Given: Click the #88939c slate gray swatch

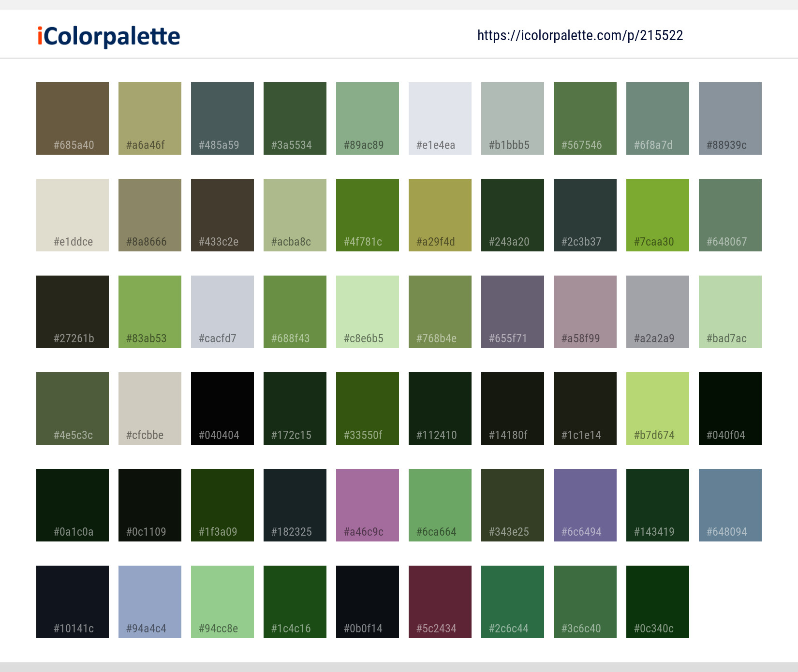Looking at the screenshot, I should pos(730,118).
